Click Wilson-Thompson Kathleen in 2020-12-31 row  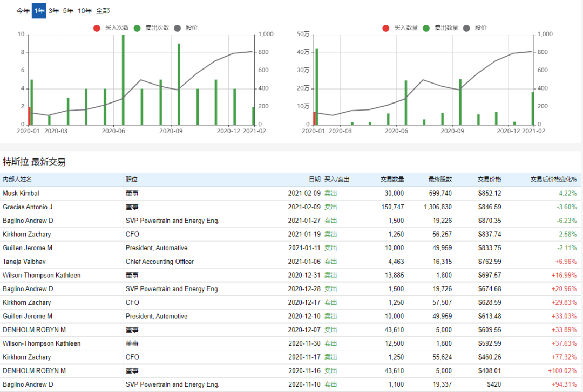42,276
